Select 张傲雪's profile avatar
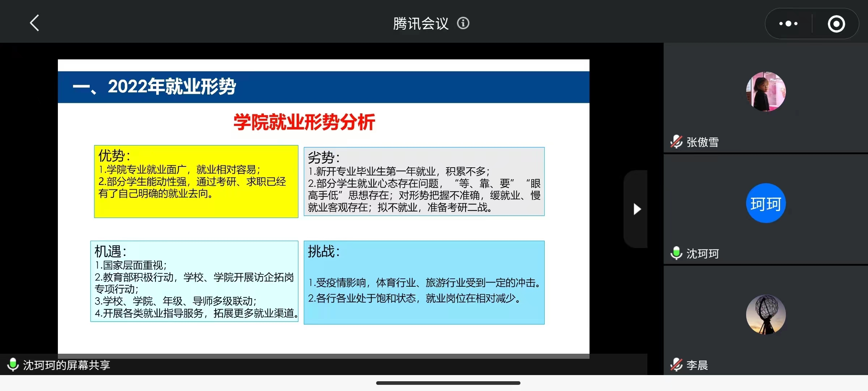 click(766, 92)
